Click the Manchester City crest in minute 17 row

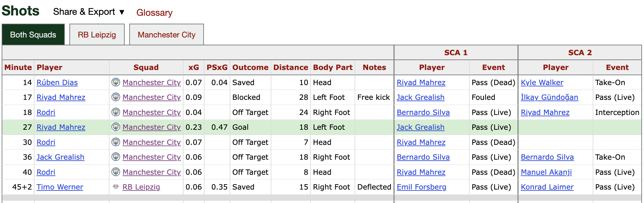[x=116, y=97]
